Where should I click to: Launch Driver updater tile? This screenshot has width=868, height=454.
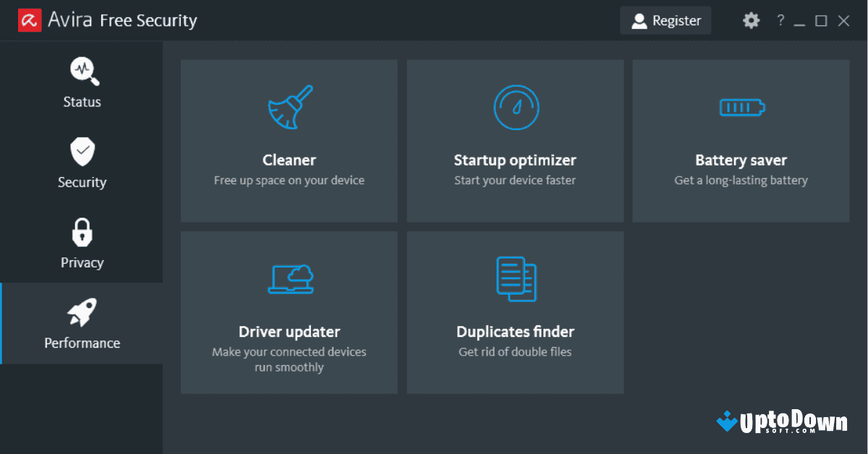pyautogui.click(x=289, y=312)
